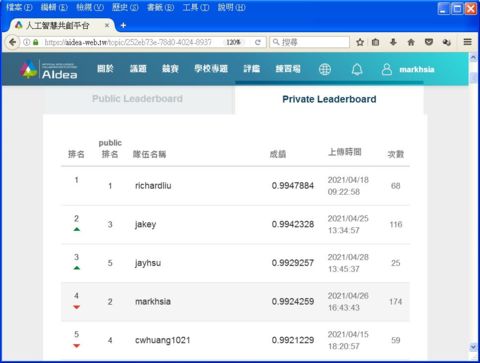
Task: Click submission count 116
Action: click(x=396, y=224)
